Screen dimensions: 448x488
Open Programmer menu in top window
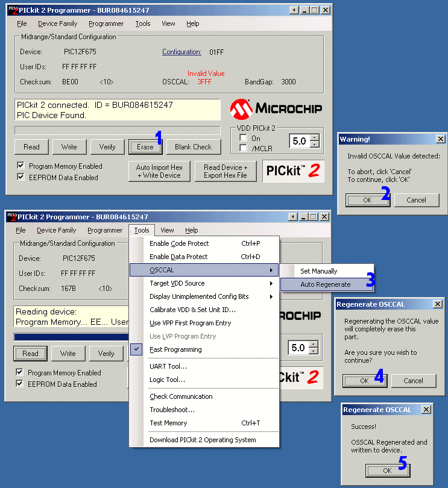106,23
